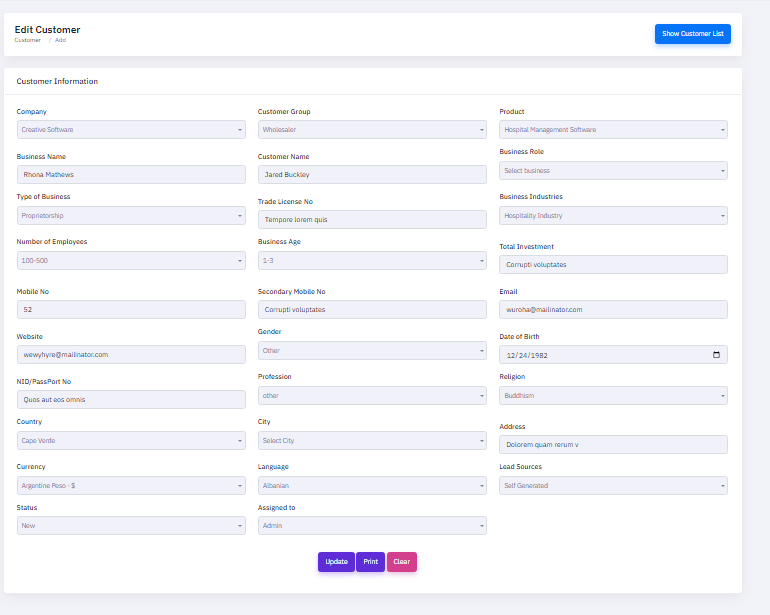Click the Business Name input field
The image size is (770, 615).
pyautogui.click(x=131, y=174)
